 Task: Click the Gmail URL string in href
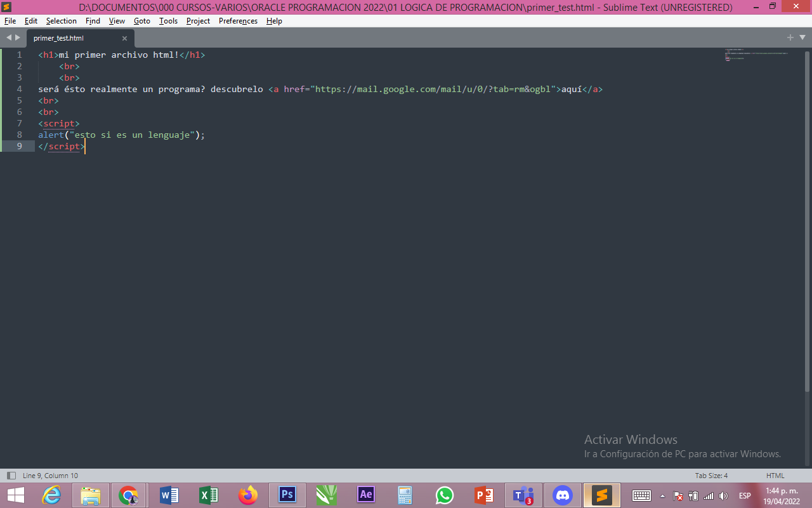click(433, 89)
